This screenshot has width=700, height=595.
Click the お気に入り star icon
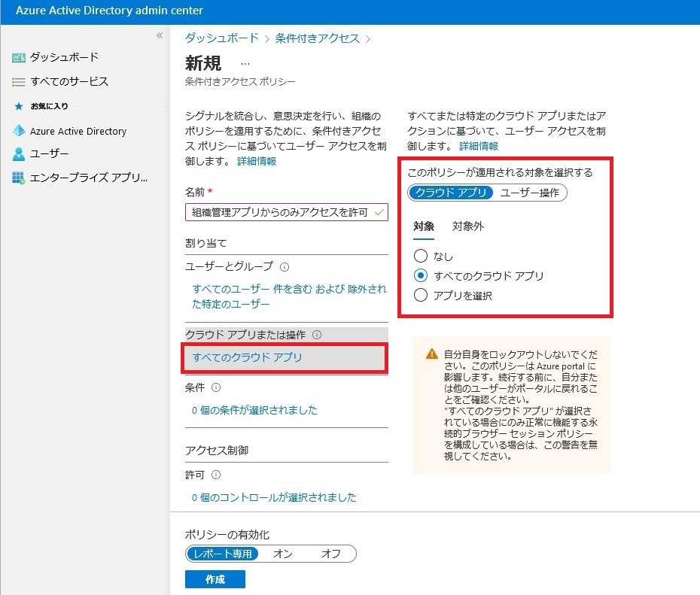click(x=19, y=106)
